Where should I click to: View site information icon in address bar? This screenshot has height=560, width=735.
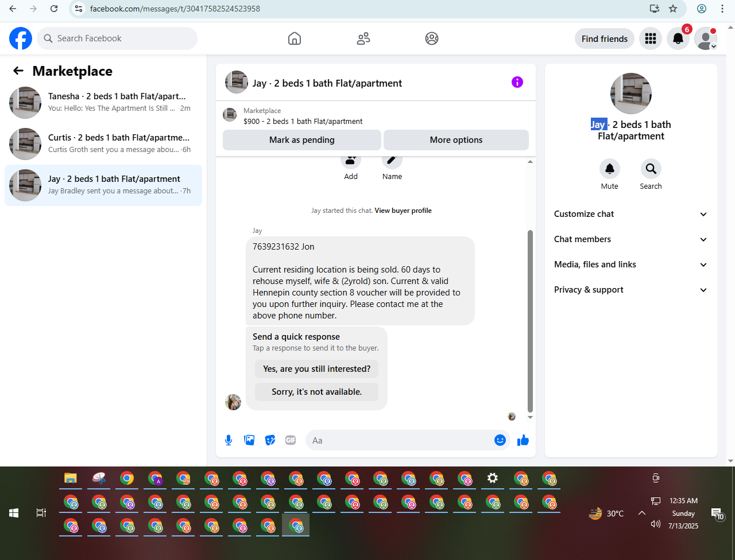tap(79, 9)
